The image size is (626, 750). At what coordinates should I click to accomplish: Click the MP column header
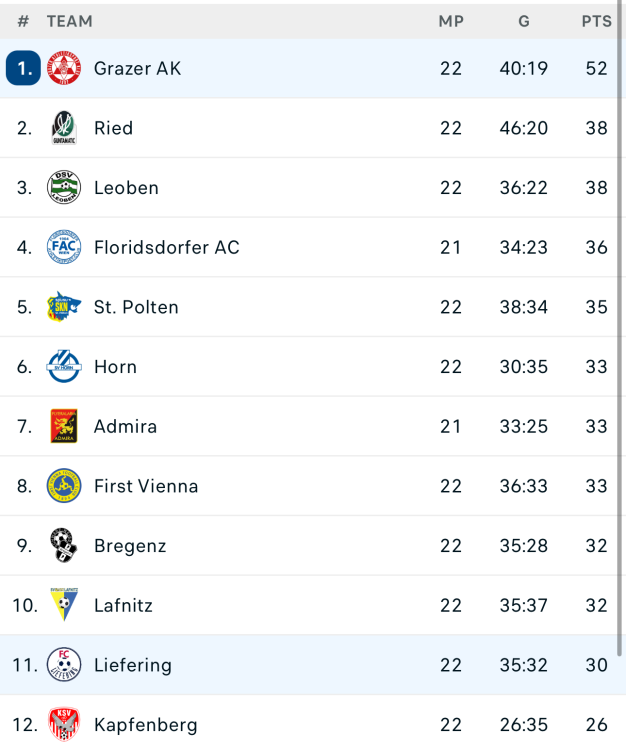click(451, 21)
